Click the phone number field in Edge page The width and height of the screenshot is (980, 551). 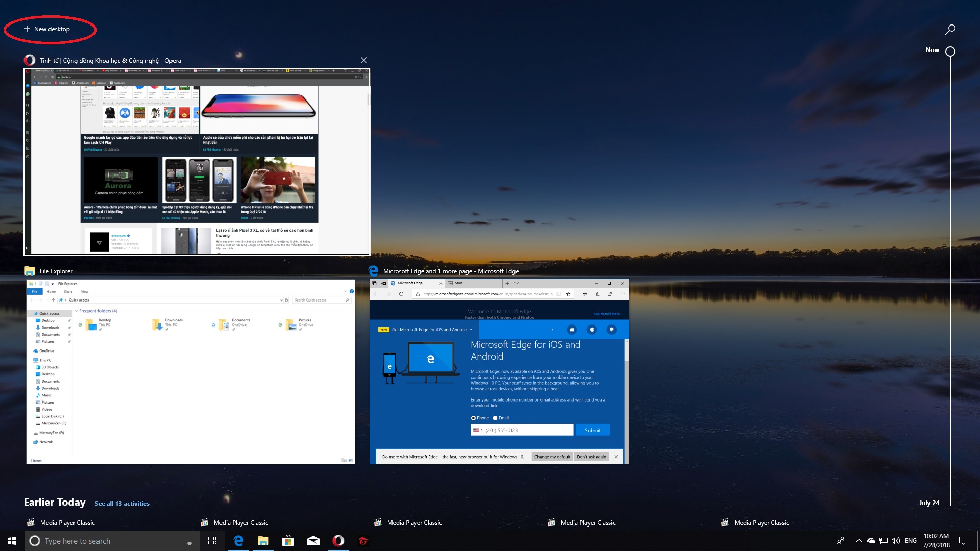(x=528, y=430)
